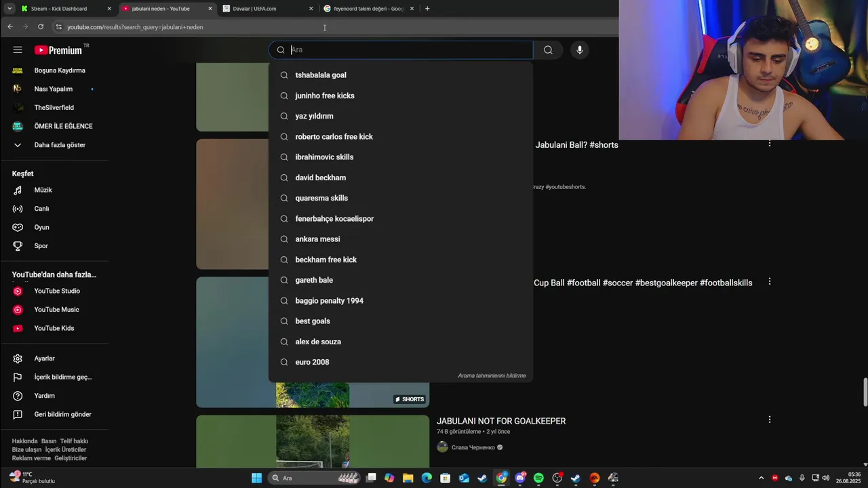Go back with the browser back arrow
This screenshot has width=868, height=488.
[10, 26]
